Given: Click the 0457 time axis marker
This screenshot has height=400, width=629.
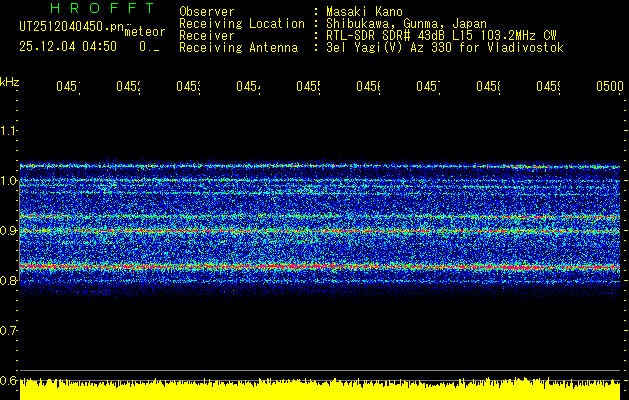Looking at the screenshot, I should click(428, 86).
